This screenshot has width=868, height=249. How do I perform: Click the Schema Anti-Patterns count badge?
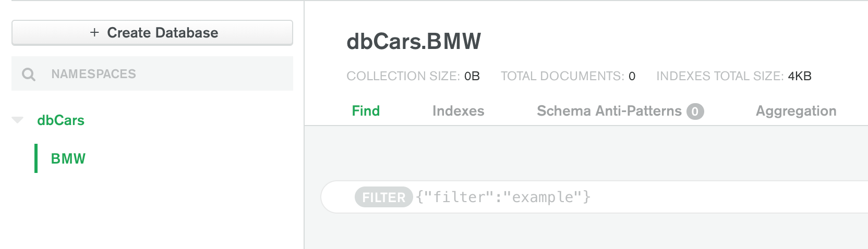point(695,111)
